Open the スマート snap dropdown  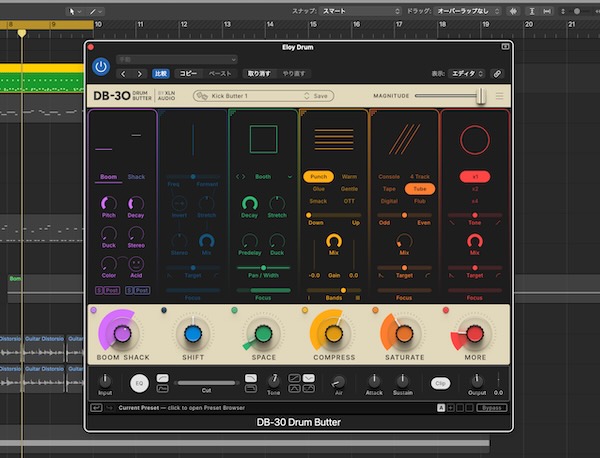coord(361,11)
